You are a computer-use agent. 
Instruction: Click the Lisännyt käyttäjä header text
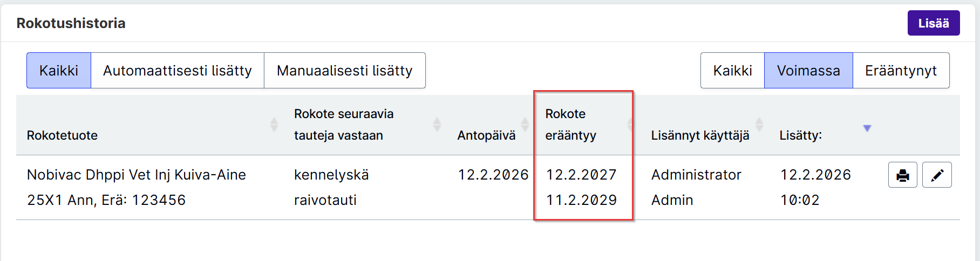(700, 135)
